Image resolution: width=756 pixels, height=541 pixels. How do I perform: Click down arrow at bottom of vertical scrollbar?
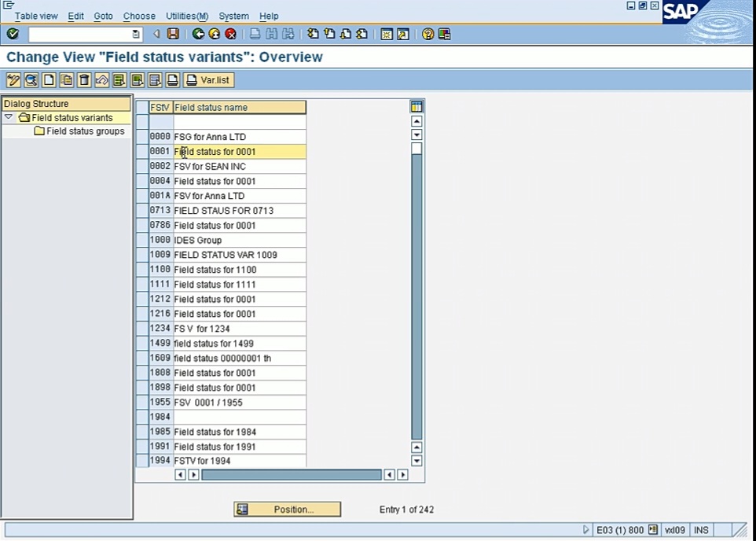click(417, 461)
